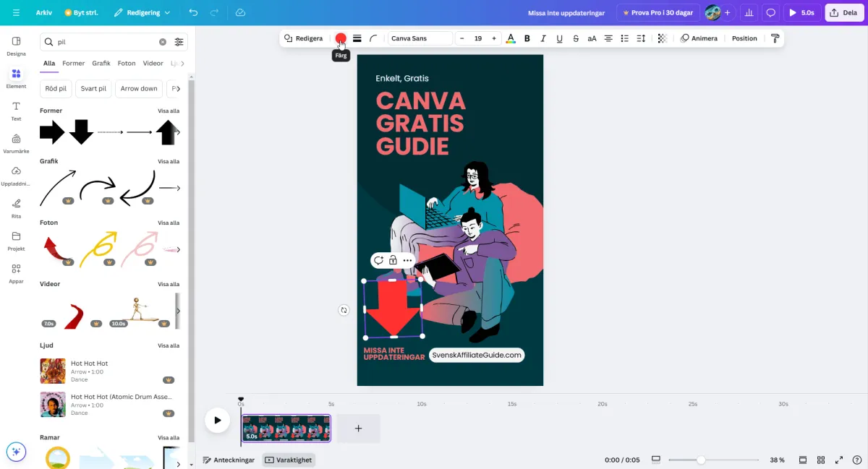This screenshot has height=469, width=868.
Task: Copy style with paint roller icon
Action: tap(775, 38)
